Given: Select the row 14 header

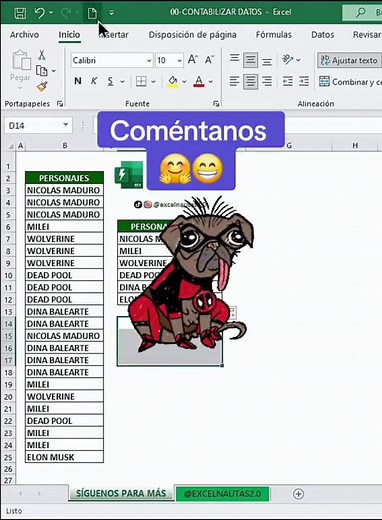Looking at the screenshot, I should [8, 324].
